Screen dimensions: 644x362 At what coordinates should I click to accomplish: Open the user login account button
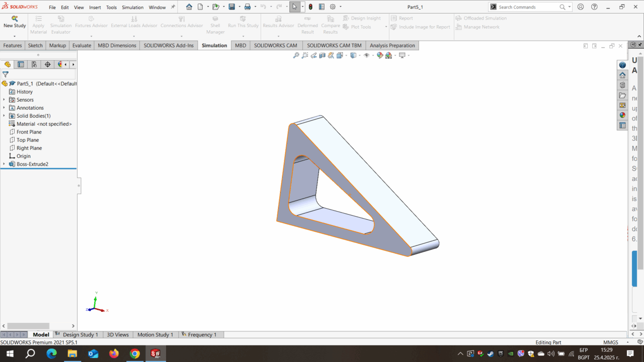pyautogui.click(x=581, y=7)
